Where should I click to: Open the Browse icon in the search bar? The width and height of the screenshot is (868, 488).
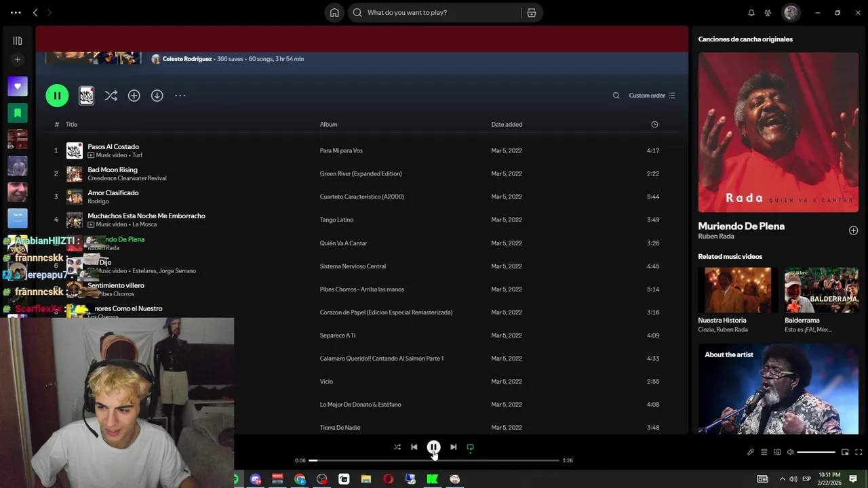click(531, 12)
